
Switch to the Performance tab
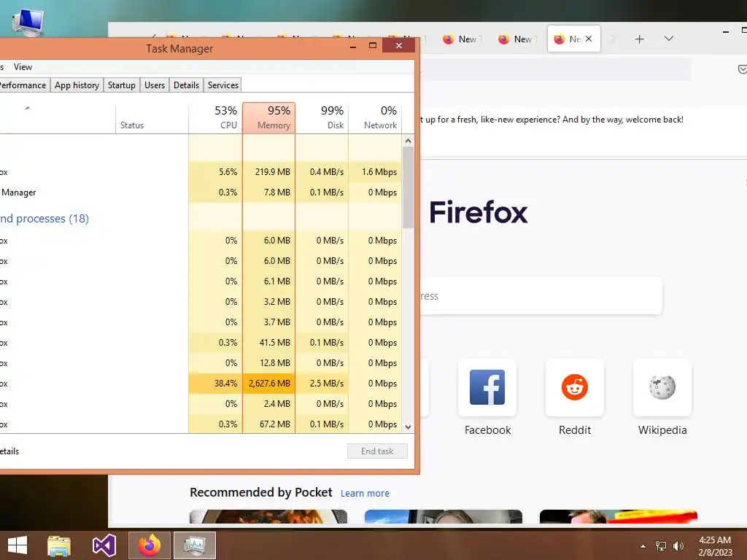coord(23,85)
